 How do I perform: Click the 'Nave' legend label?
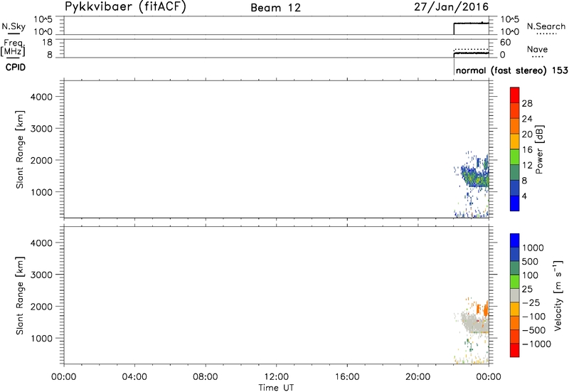pyautogui.click(x=538, y=49)
